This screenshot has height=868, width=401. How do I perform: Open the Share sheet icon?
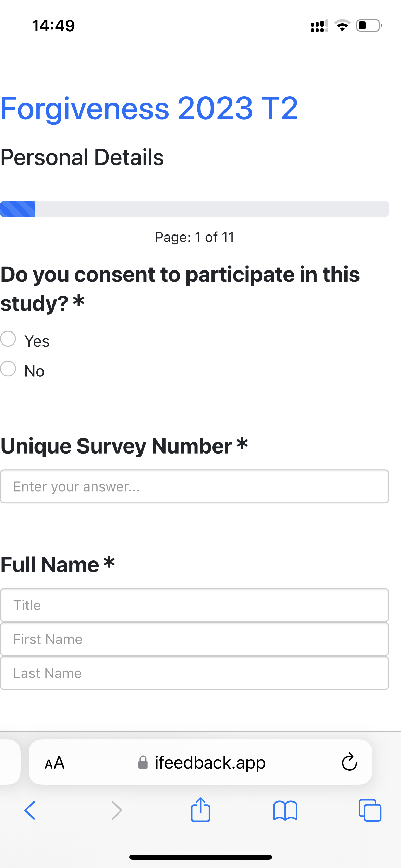click(200, 810)
